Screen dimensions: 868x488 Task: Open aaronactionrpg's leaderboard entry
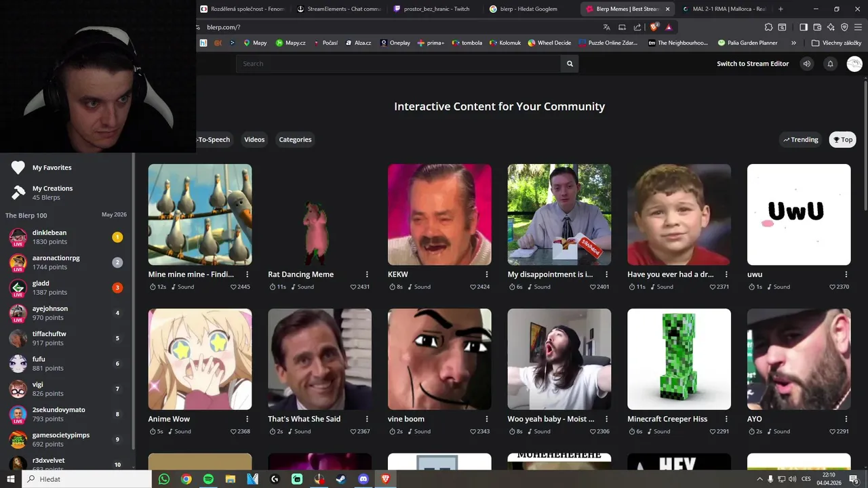click(x=66, y=262)
